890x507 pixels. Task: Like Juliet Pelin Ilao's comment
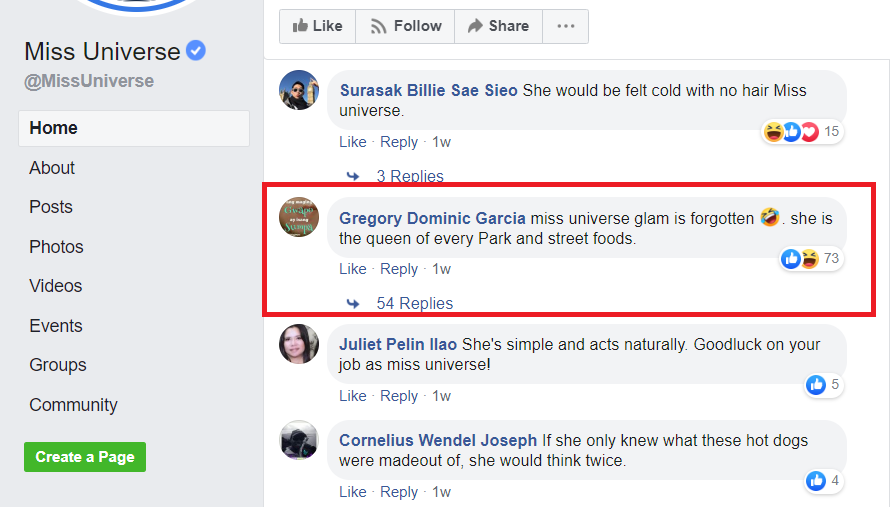(352, 396)
